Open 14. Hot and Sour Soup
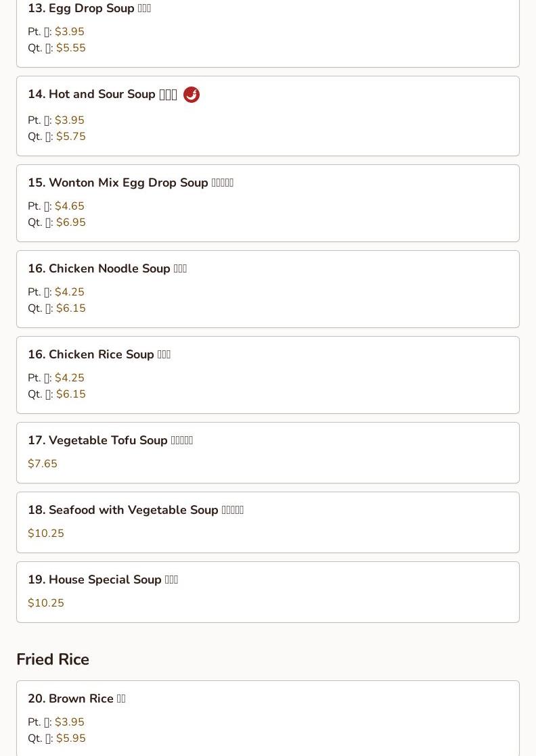This screenshot has width=536, height=756. [x=102, y=95]
